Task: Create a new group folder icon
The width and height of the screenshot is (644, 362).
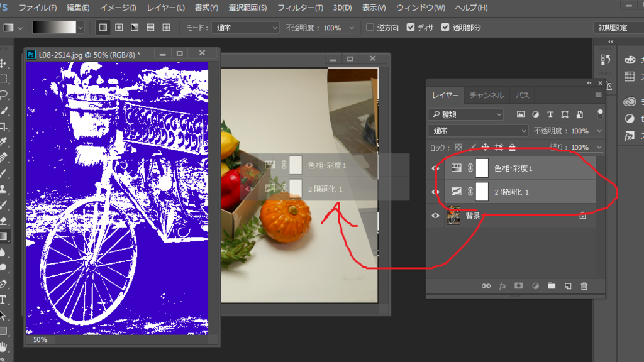Action: pyautogui.click(x=552, y=286)
